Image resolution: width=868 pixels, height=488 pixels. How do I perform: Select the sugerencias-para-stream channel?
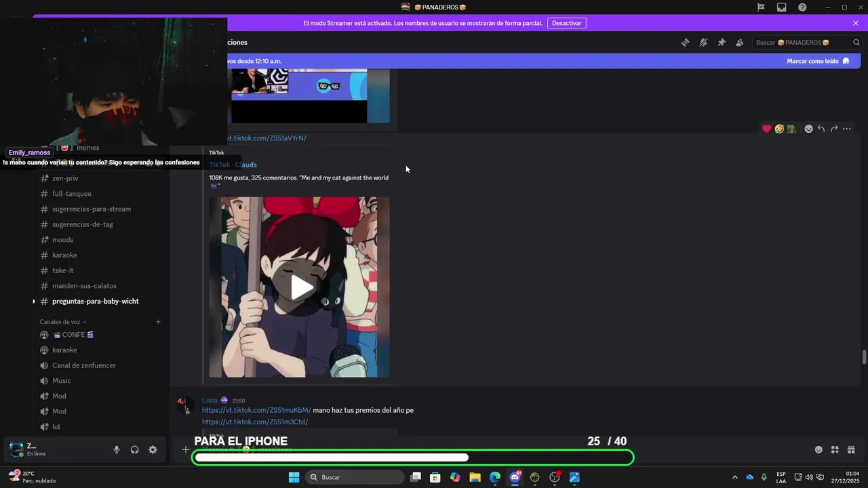pyautogui.click(x=92, y=209)
